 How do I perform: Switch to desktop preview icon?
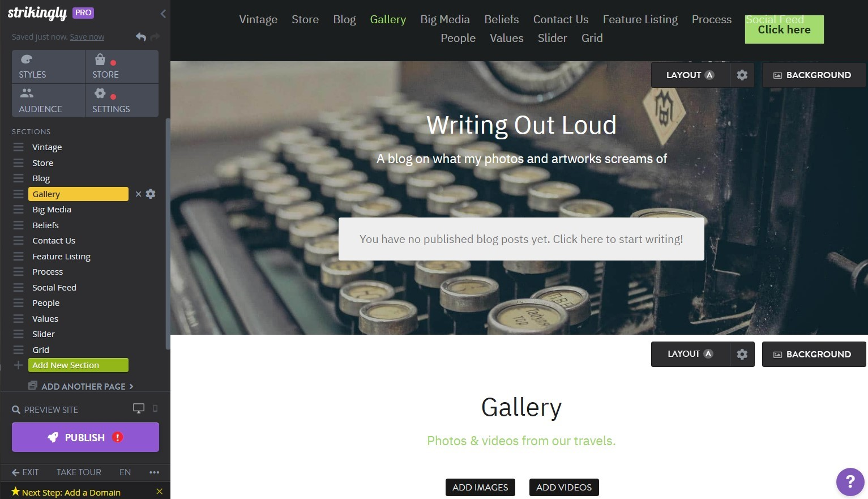[x=139, y=408]
